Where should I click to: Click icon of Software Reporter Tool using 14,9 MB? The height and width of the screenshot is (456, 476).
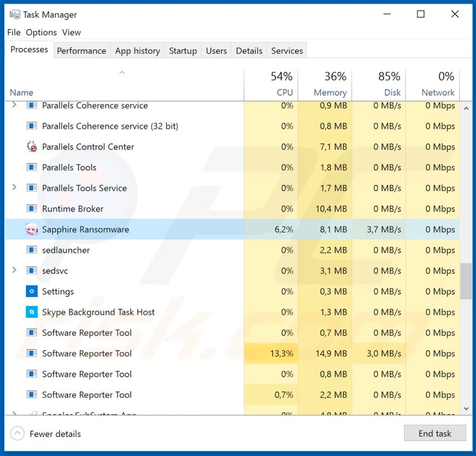pyautogui.click(x=31, y=353)
